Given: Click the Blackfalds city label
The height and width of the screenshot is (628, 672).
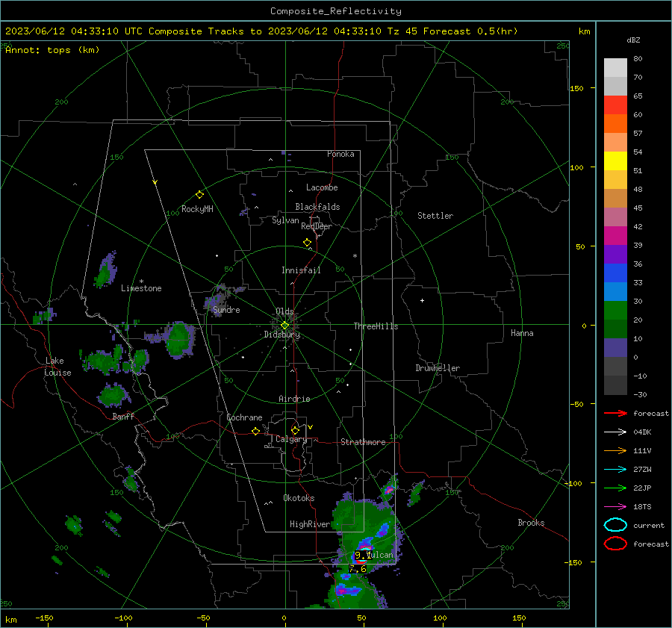Looking at the screenshot, I should pos(317,207).
